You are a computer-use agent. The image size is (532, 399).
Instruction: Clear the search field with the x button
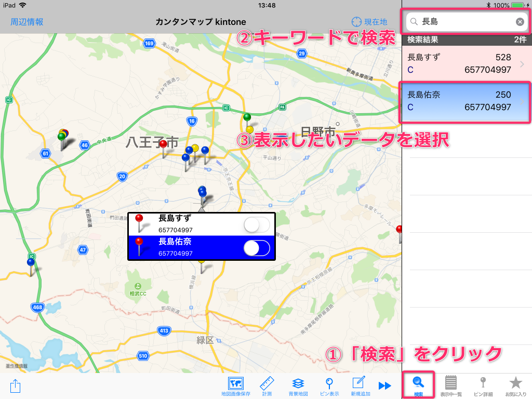[520, 22]
